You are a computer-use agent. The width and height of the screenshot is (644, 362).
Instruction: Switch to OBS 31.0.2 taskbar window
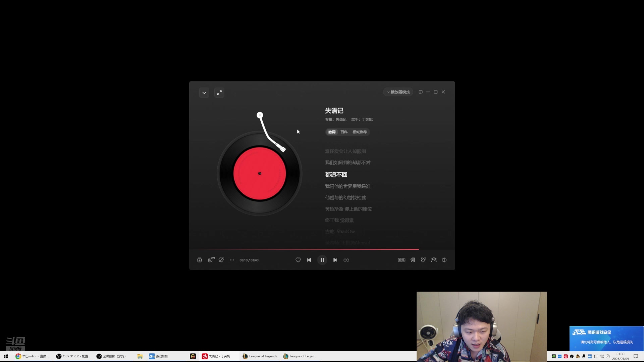73,356
